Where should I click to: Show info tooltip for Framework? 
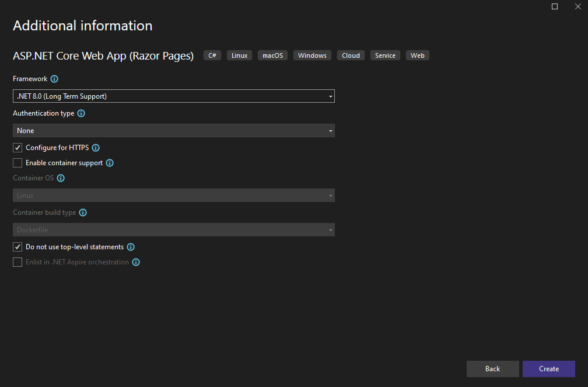tap(54, 79)
